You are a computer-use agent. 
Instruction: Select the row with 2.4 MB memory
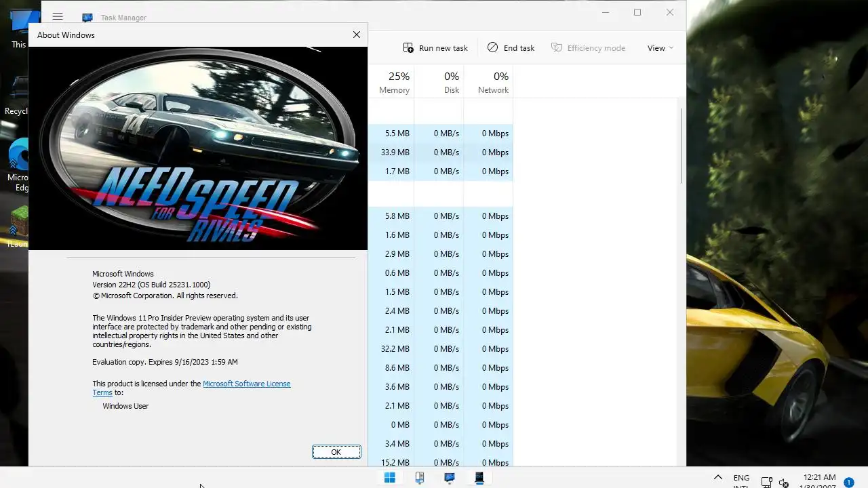tap(440, 311)
